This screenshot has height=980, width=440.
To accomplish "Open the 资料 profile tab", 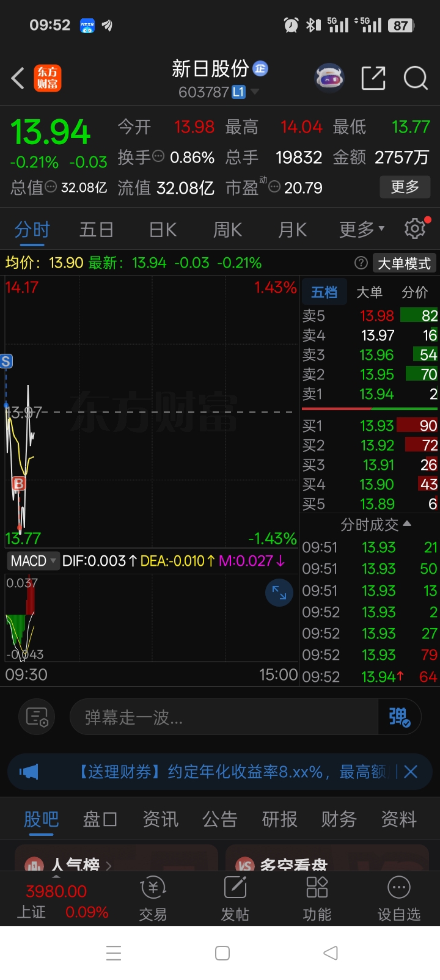I will [398, 819].
